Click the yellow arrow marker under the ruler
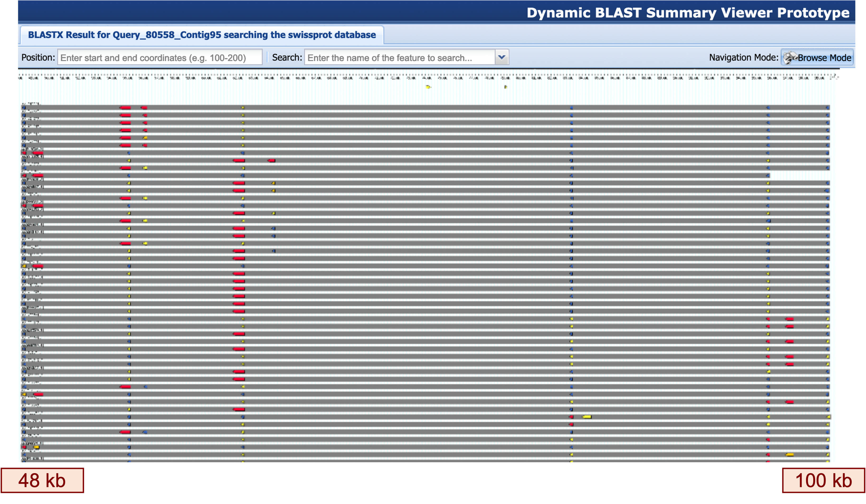Image resolution: width=866 pixels, height=504 pixels. [428, 87]
